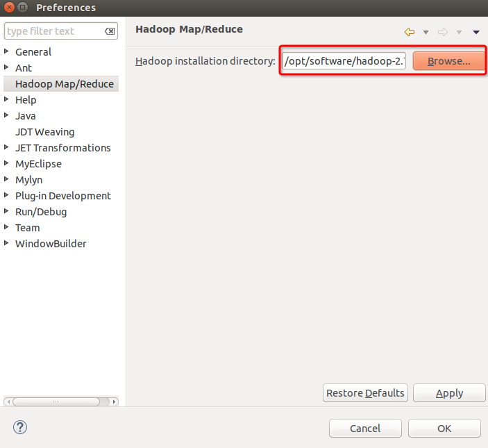Expand the Team tree node

pyautogui.click(x=6, y=226)
